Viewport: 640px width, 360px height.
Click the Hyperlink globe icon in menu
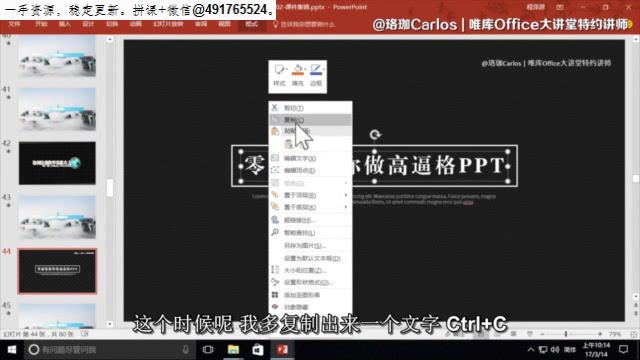(275, 220)
